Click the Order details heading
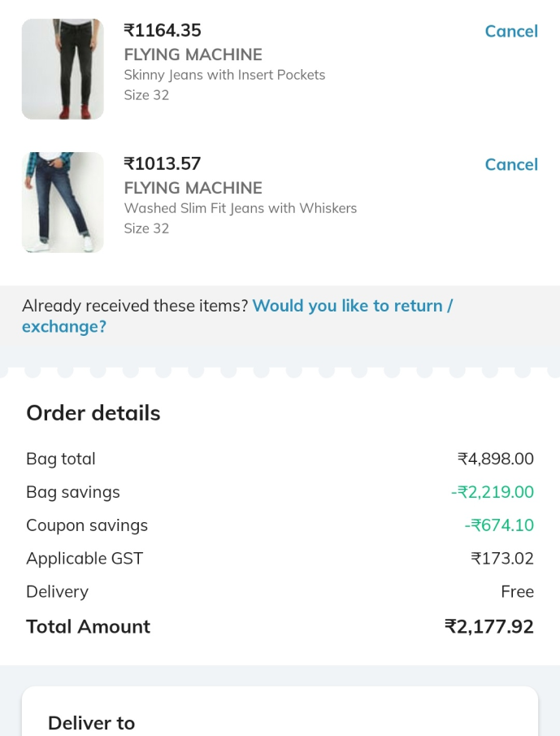This screenshot has height=736, width=560. point(93,412)
